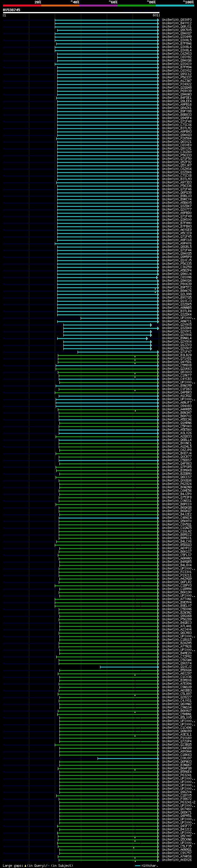The height and width of the screenshot is (868, 197).
Task: Click label UniRef100_B4I2C2
Action: pyautogui.click(x=176, y=829)
